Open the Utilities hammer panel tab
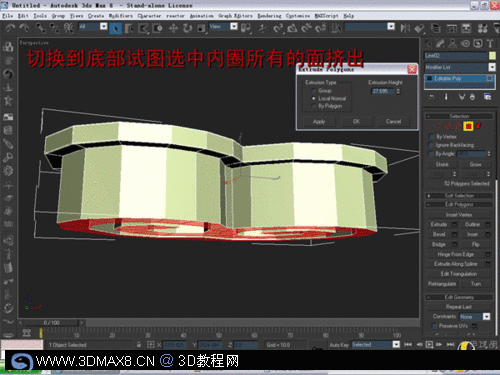The height and width of the screenshot is (375, 500). pyautogui.click(x=490, y=43)
